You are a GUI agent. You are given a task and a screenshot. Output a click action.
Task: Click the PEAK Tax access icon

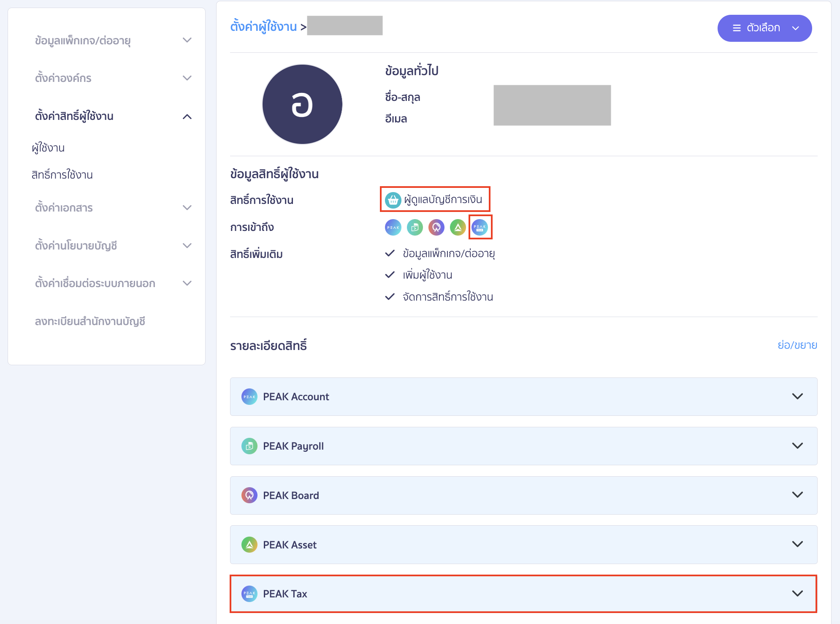pos(480,228)
